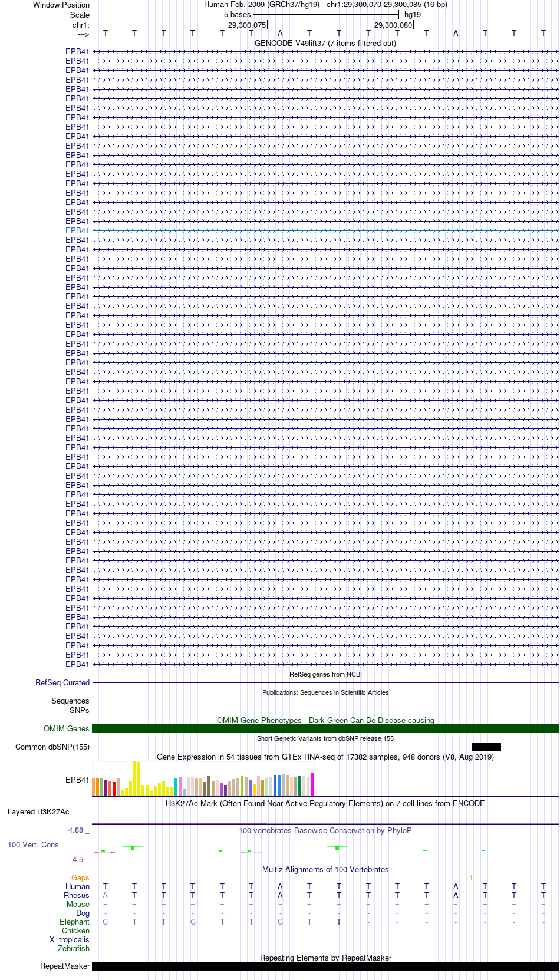Click the tallest yellow GTEx expression bar
The image size is (560, 980).
coord(135,778)
